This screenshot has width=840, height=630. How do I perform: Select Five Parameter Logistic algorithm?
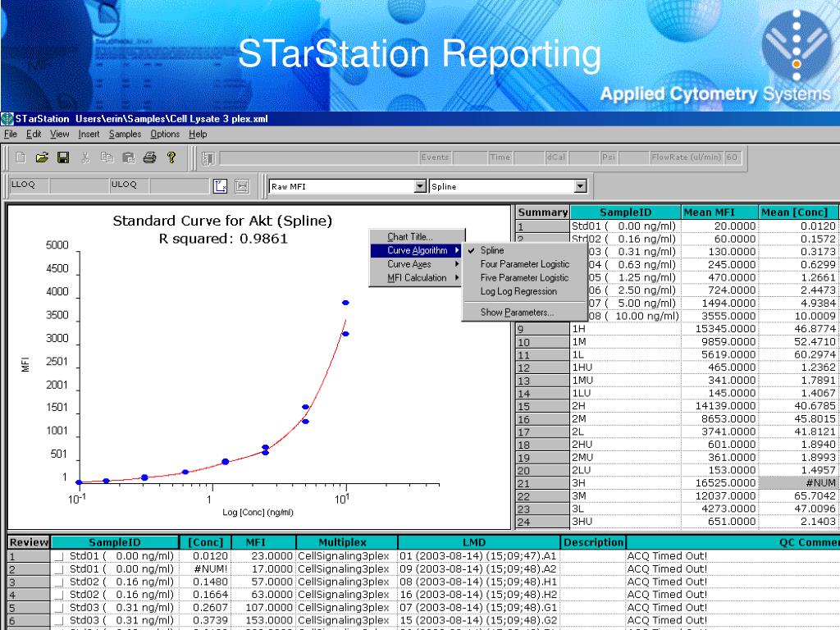pos(524,277)
